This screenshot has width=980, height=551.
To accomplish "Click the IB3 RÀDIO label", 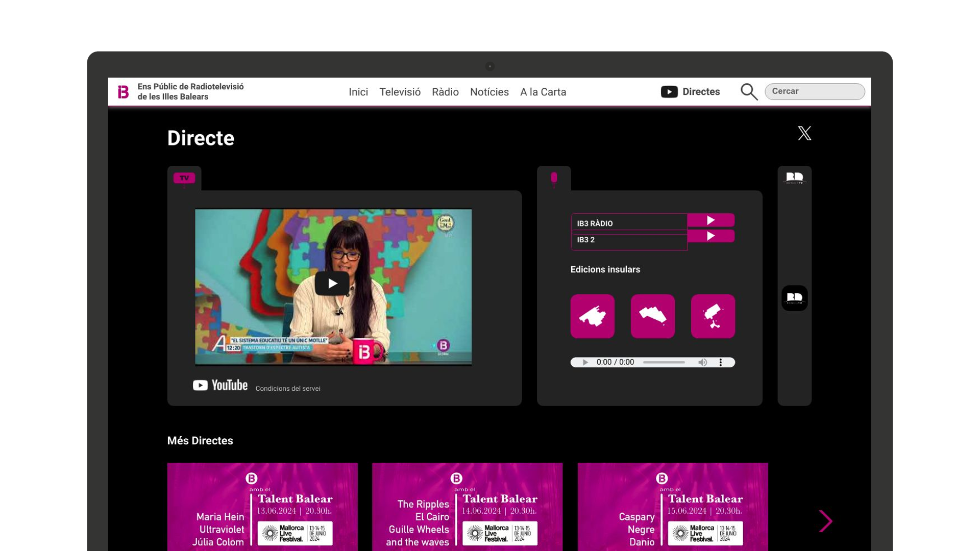I will coord(595,223).
